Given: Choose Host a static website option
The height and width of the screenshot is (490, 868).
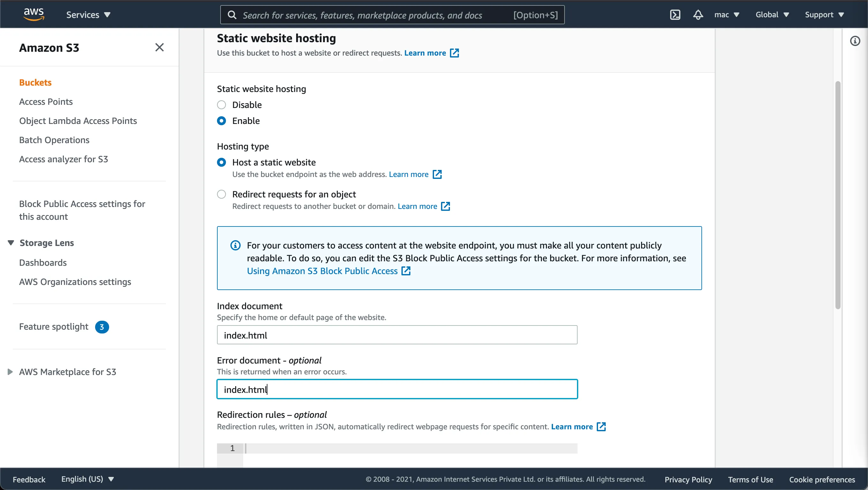Looking at the screenshot, I should [221, 163].
